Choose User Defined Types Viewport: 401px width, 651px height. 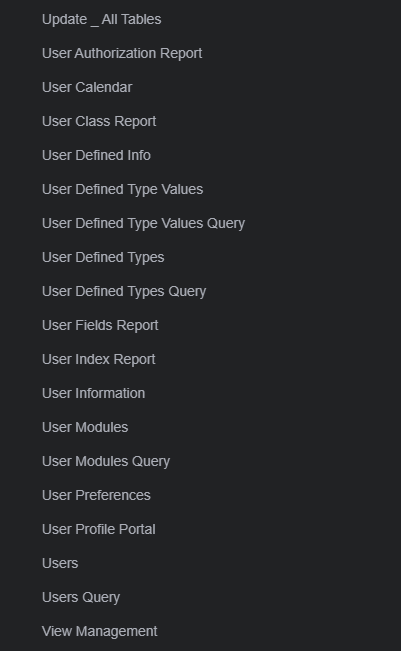coord(103,258)
